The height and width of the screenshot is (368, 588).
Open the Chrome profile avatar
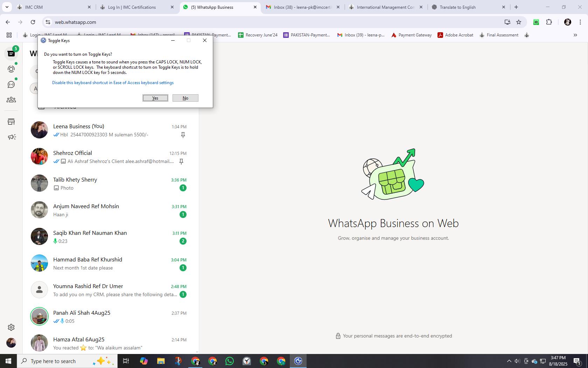point(568,22)
